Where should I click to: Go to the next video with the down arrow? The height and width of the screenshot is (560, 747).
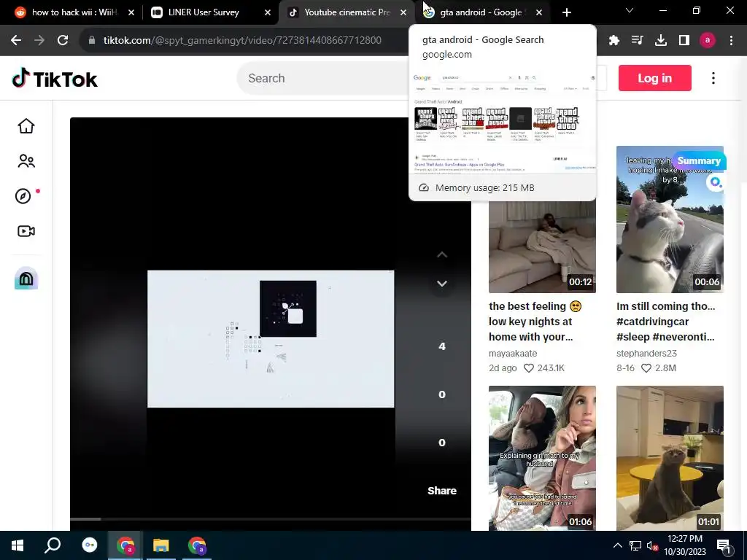[x=442, y=284]
